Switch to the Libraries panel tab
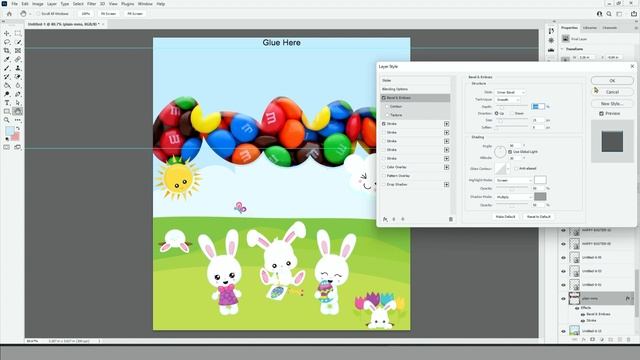This screenshot has width=640, height=360. [590, 28]
